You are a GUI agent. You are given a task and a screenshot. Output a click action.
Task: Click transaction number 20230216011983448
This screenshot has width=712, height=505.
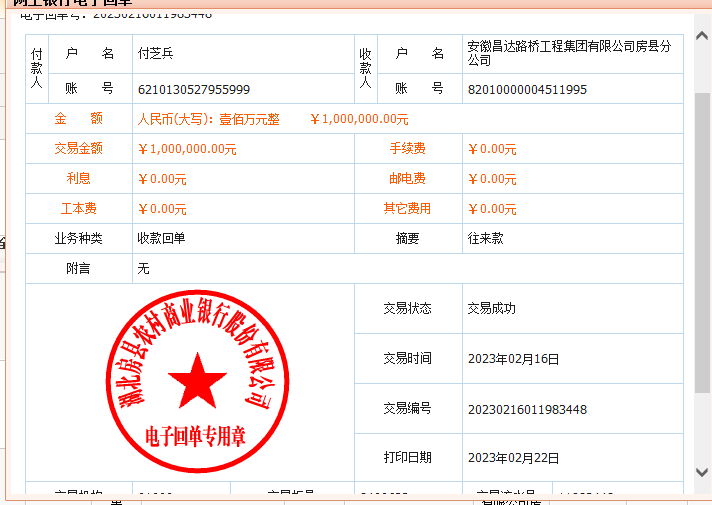point(527,409)
